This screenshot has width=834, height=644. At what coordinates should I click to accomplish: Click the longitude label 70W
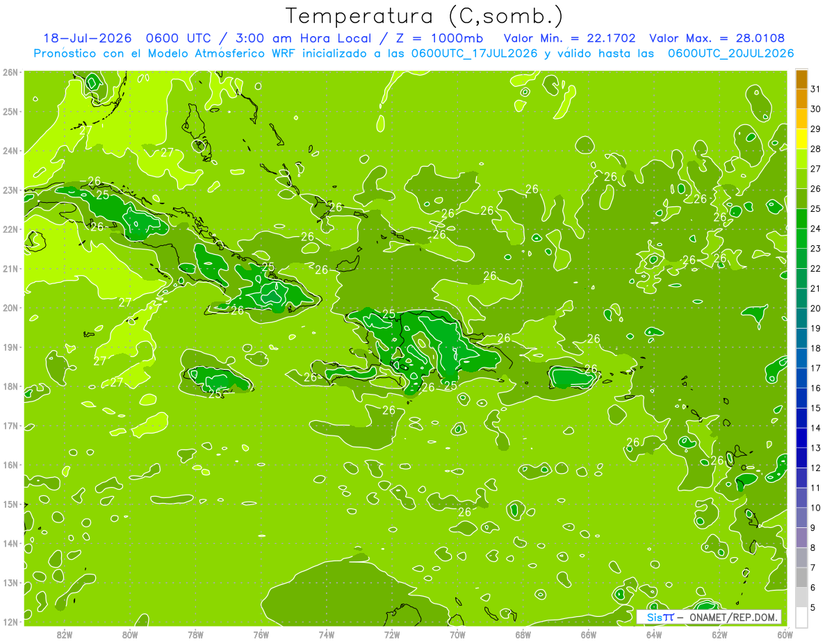pyautogui.click(x=457, y=634)
